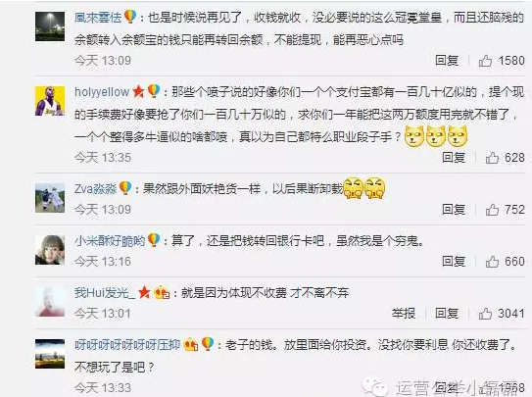Click the balloon badge beside 小米酥好脆哟

coord(154,240)
